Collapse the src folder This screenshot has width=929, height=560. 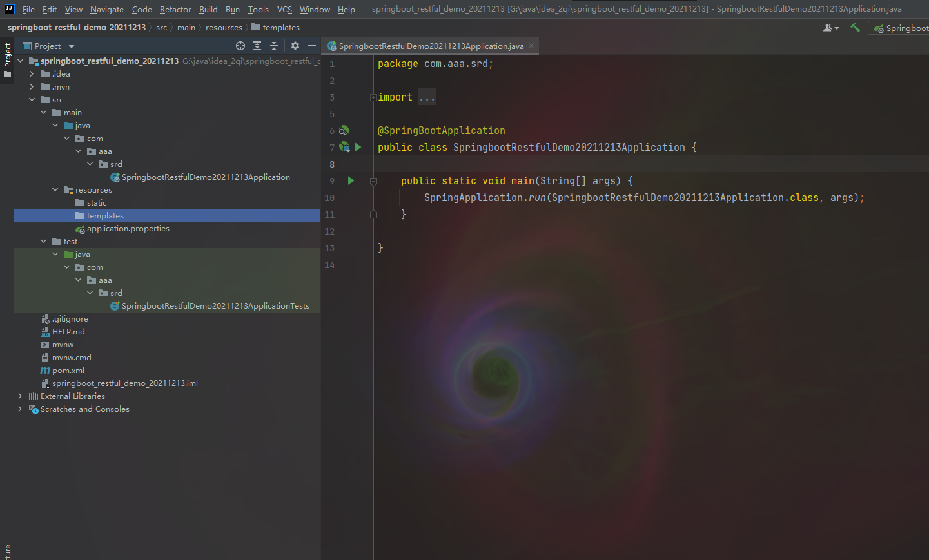click(x=32, y=100)
